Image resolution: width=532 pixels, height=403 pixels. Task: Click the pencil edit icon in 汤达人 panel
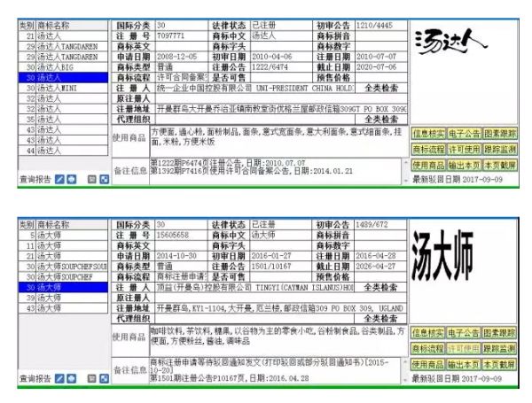(x=59, y=179)
